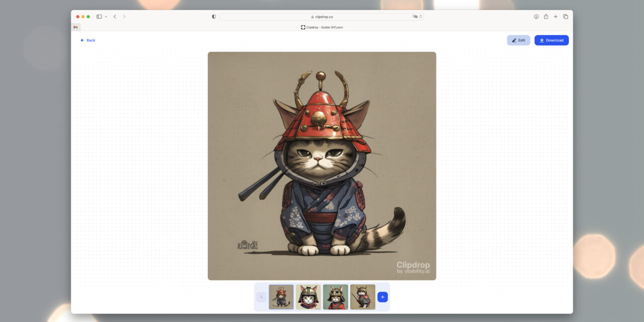
Task: Click the privacy shield icon
Action: (214, 17)
